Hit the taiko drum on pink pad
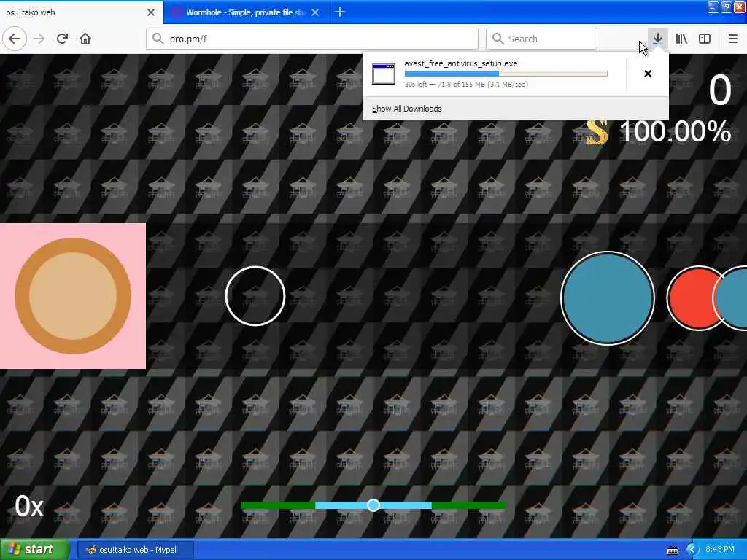The width and height of the screenshot is (747, 560). (x=73, y=296)
